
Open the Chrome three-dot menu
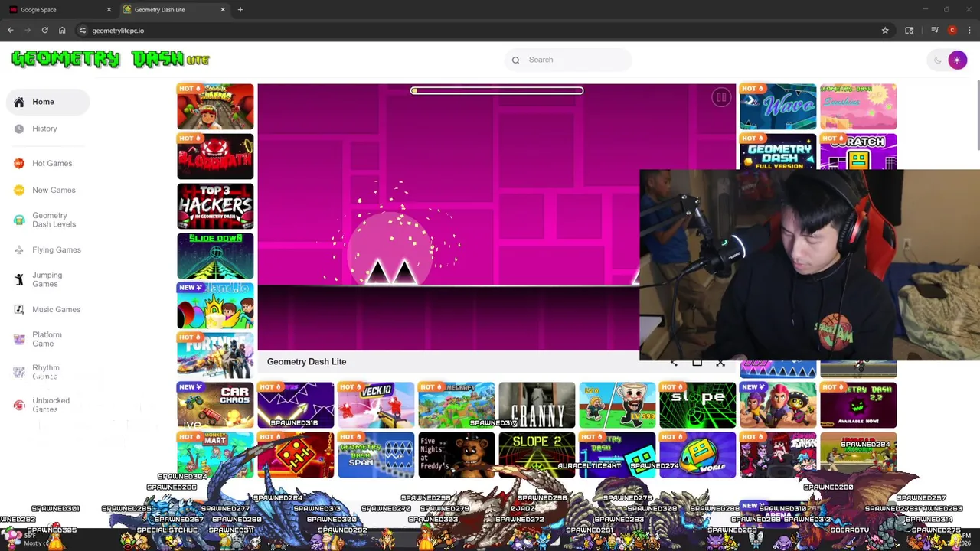969,30
